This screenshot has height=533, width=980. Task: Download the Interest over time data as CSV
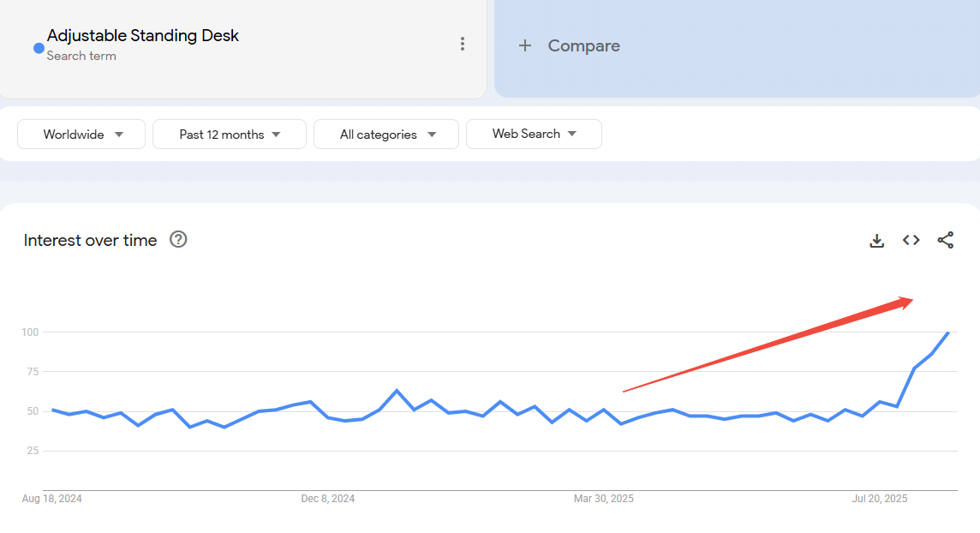pyautogui.click(x=876, y=240)
